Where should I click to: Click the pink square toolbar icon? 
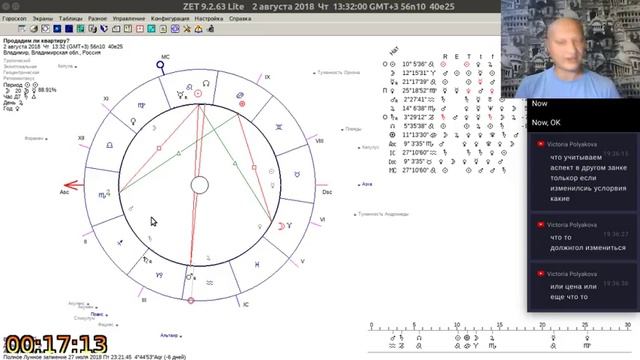[x=140, y=29]
